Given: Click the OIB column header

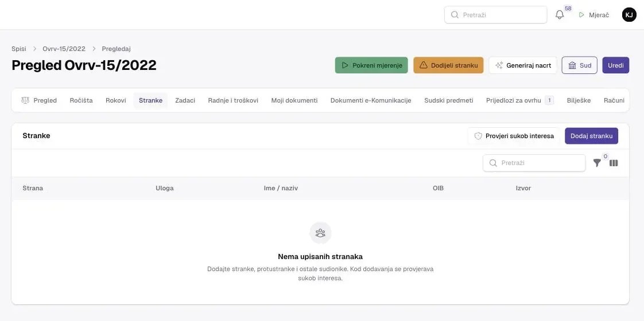Looking at the screenshot, I should click(x=439, y=188).
